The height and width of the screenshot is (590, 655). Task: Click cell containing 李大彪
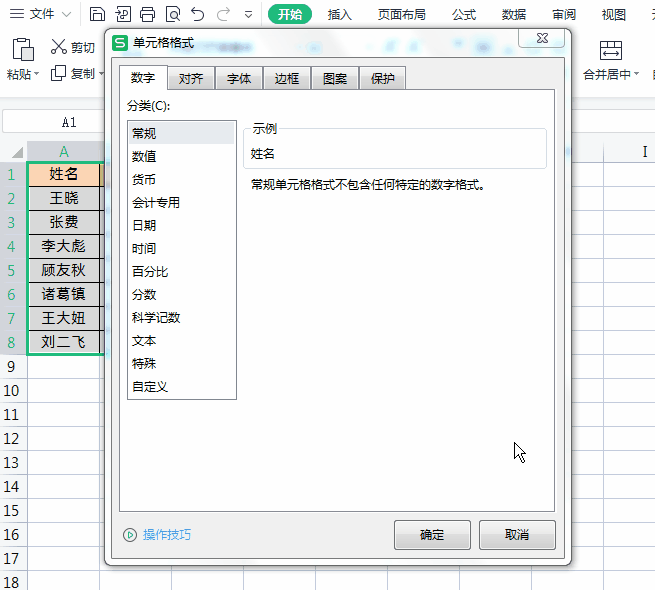pyautogui.click(x=63, y=246)
